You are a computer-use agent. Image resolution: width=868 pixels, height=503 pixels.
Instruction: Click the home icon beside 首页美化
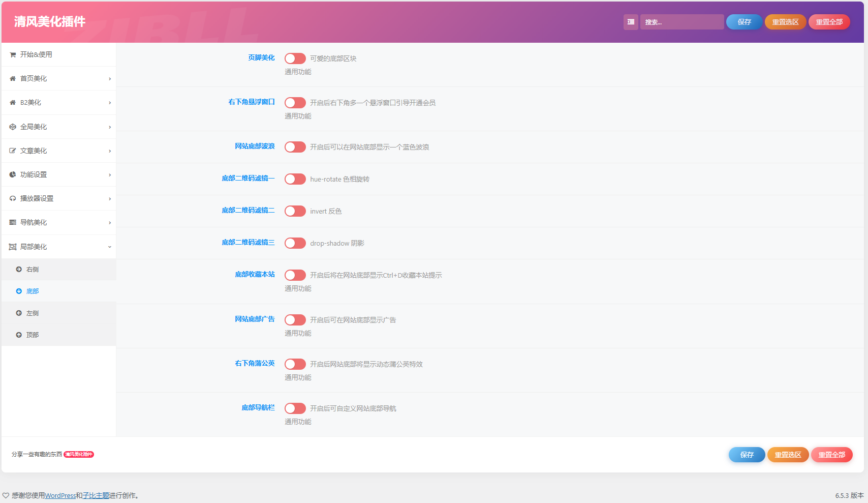tap(13, 78)
